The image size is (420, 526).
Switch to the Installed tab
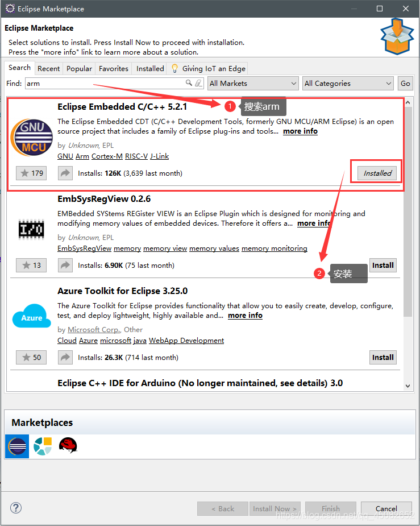(x=150, y=68)
